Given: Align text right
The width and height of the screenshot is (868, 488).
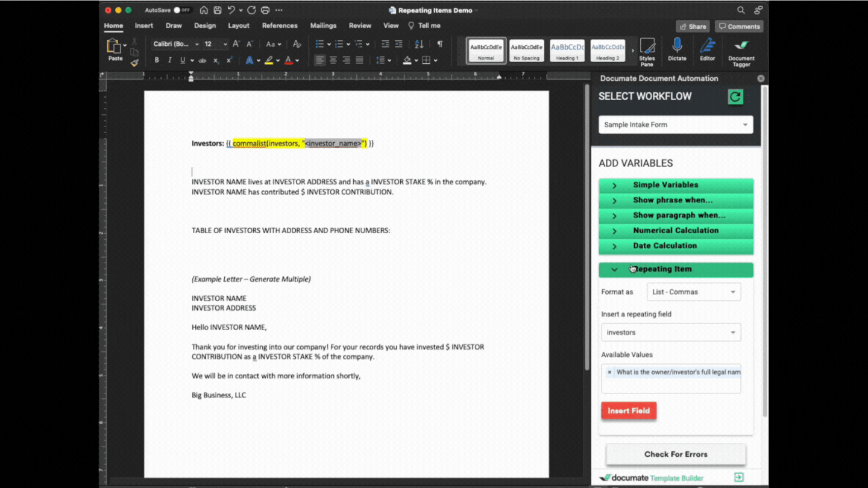Looking at the screenshot, I should 346,60.
